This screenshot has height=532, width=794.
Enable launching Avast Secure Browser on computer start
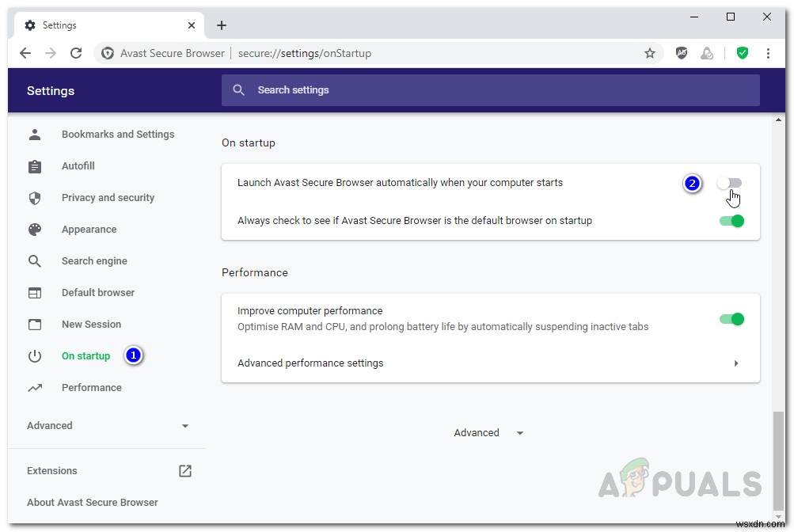pyautogui.click(x=730, y=183)
